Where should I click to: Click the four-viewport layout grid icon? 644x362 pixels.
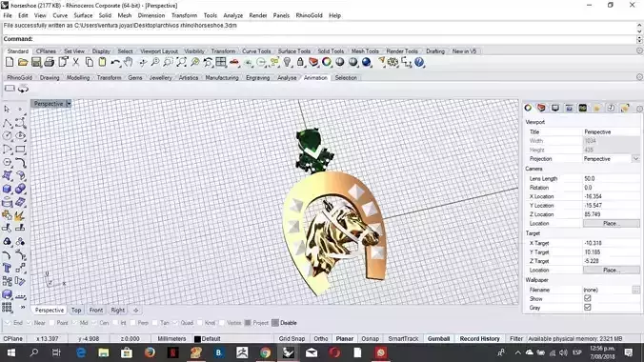coord(221,63)
